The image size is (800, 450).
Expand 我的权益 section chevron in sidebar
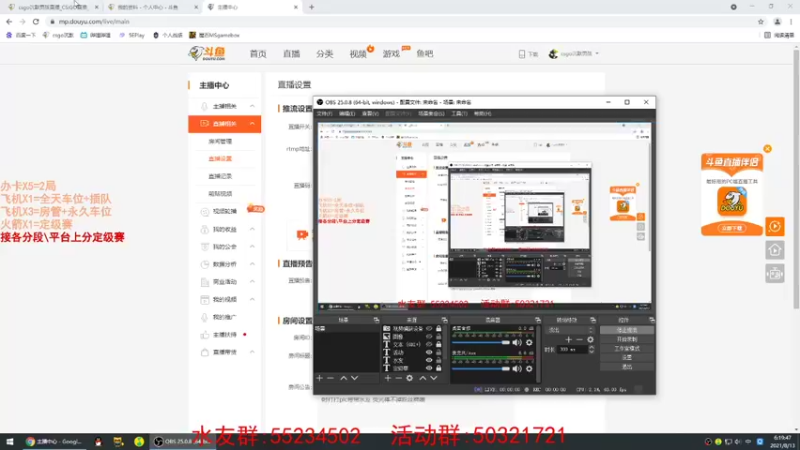[x=252, y=229]
